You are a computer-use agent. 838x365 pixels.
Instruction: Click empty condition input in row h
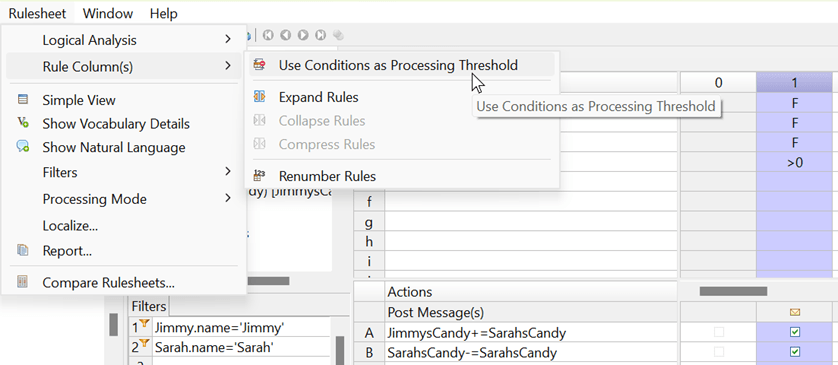531,241
